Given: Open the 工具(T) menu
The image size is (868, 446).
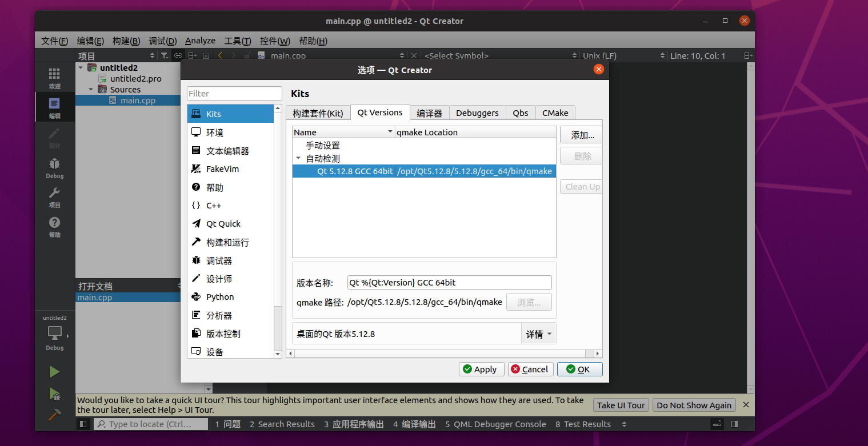Looking at the screenshot, I should [x=238, y=41].
